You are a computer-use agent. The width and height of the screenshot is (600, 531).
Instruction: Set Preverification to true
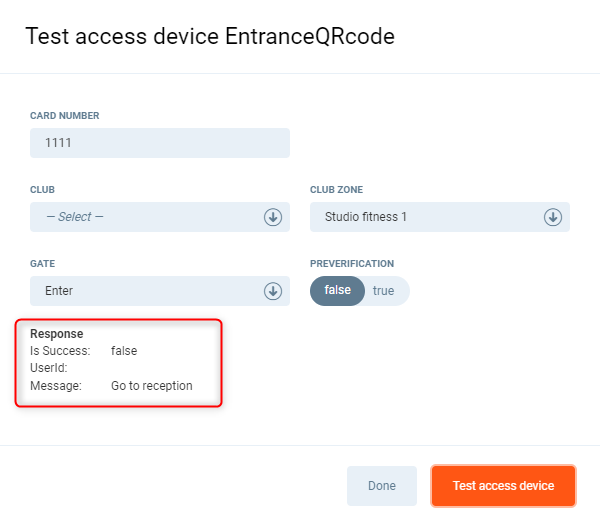click(x=384, y=290)
